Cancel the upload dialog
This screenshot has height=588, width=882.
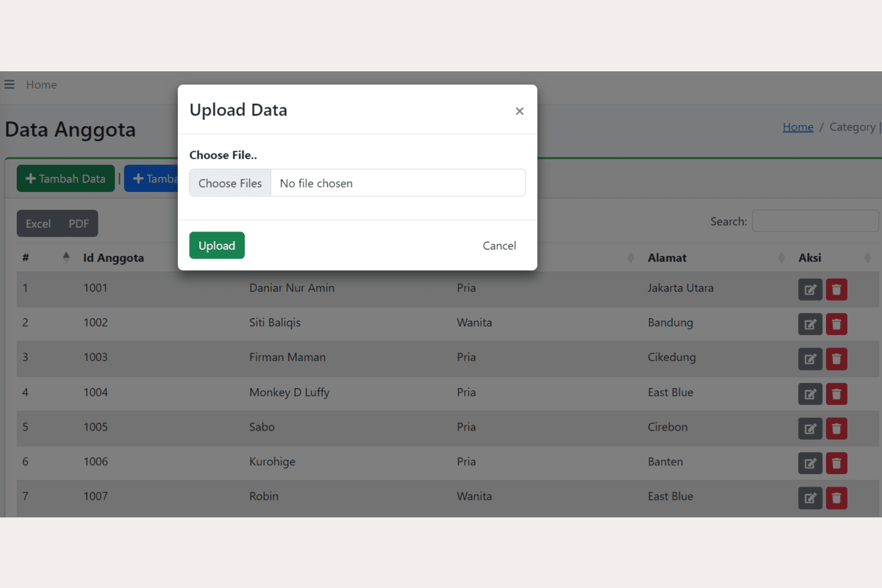499,245
